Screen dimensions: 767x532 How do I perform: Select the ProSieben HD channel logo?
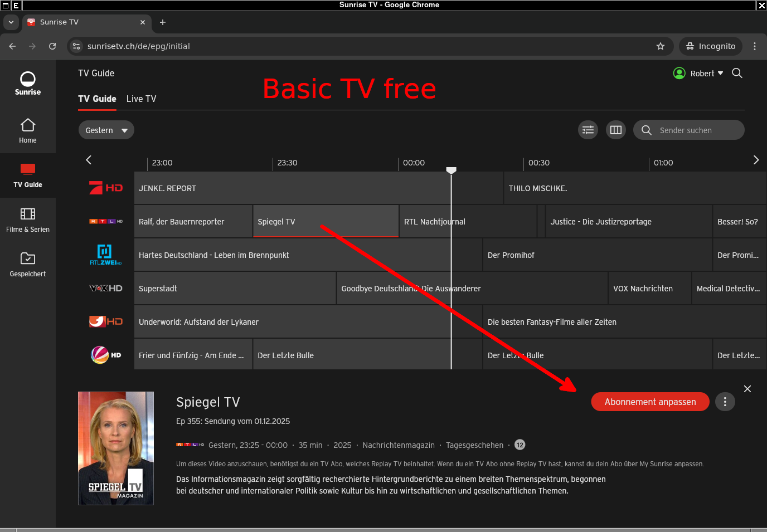tap(106, 188)
